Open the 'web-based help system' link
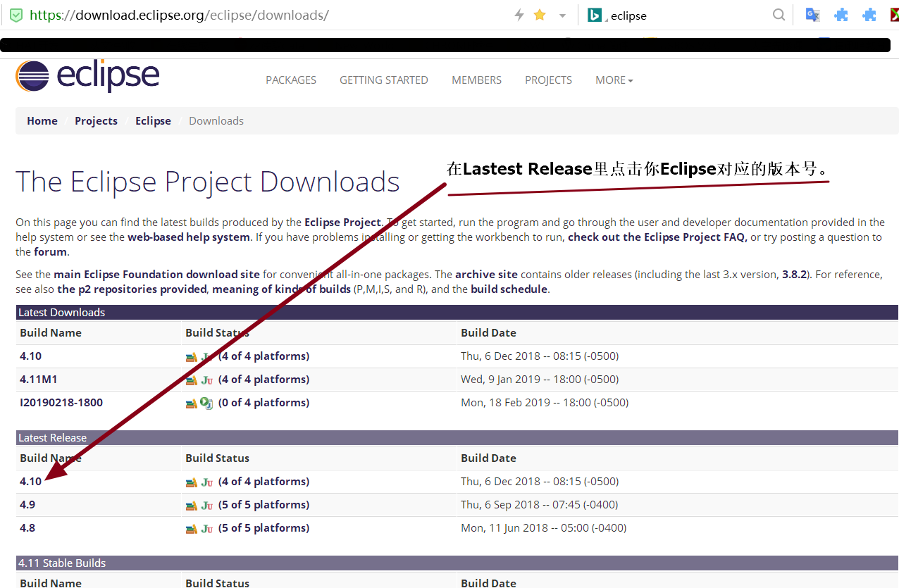Screen dimensions: 899x588 [189, 237]
